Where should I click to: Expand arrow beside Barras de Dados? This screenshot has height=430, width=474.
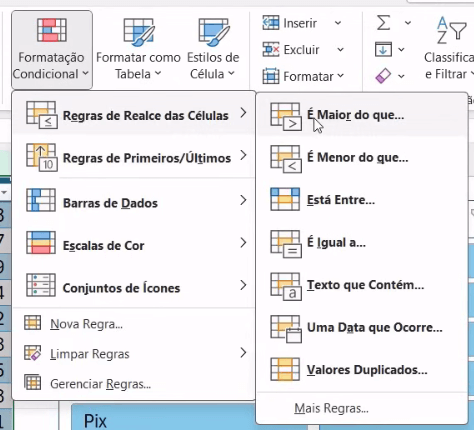pos(243,200)
